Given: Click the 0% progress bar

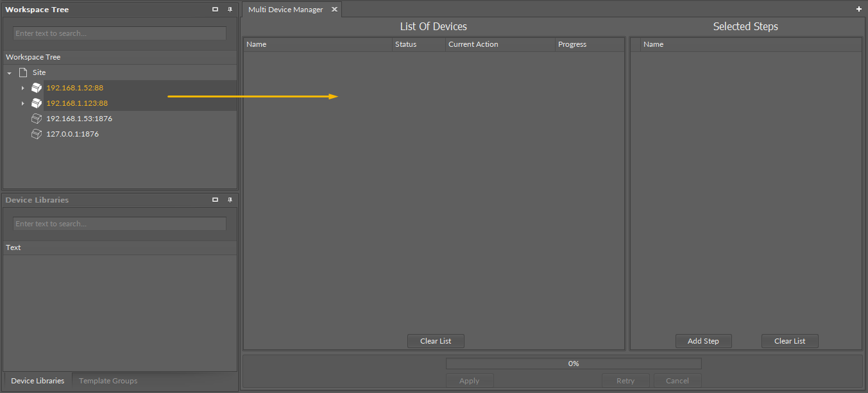Looking at the screenshot, I should pos(573,363).
